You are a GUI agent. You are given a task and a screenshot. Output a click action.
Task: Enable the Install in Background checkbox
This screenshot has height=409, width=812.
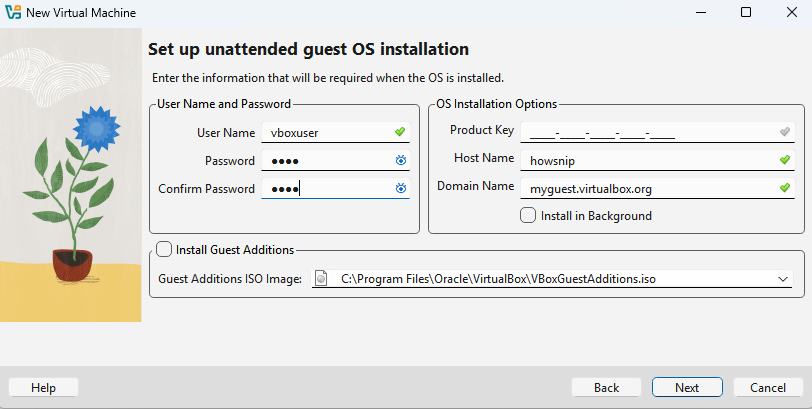[x=528, y=215]
